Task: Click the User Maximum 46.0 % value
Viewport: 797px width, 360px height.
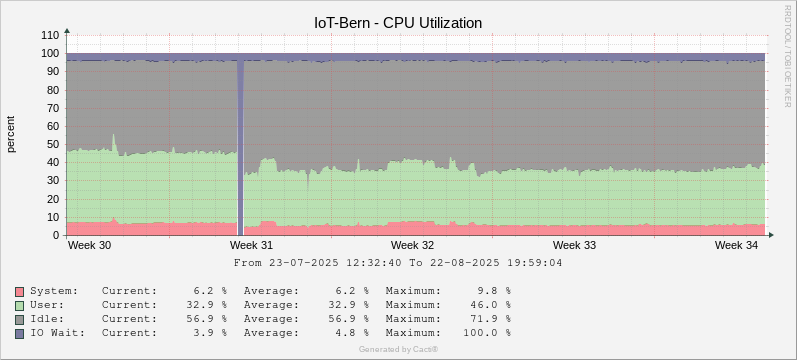Action: coord(489,305)
